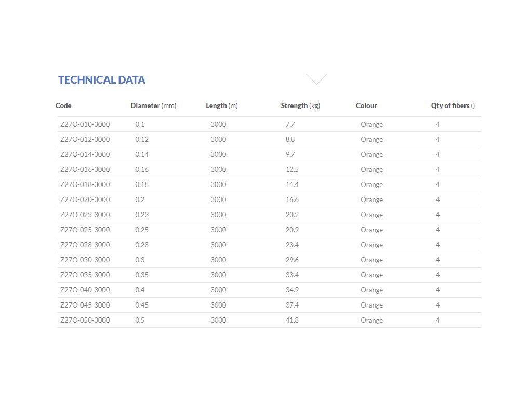Click Orange in the Z27O-010-3000 row

[x=372, y=125]
